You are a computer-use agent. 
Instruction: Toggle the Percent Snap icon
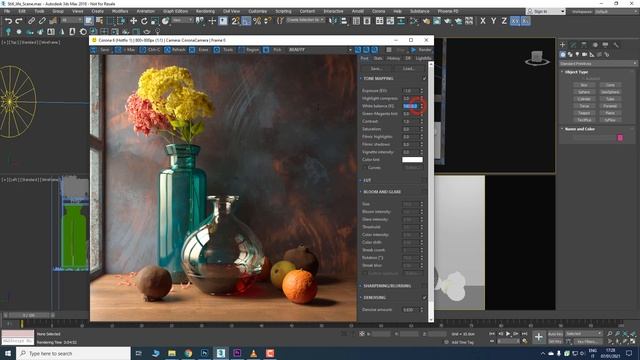[257, 20]
